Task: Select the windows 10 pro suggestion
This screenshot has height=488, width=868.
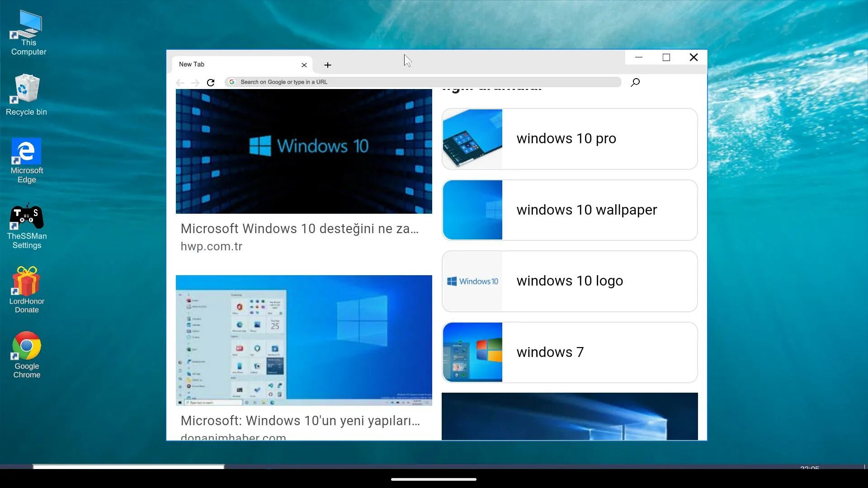Action: [x=570, y=139]
